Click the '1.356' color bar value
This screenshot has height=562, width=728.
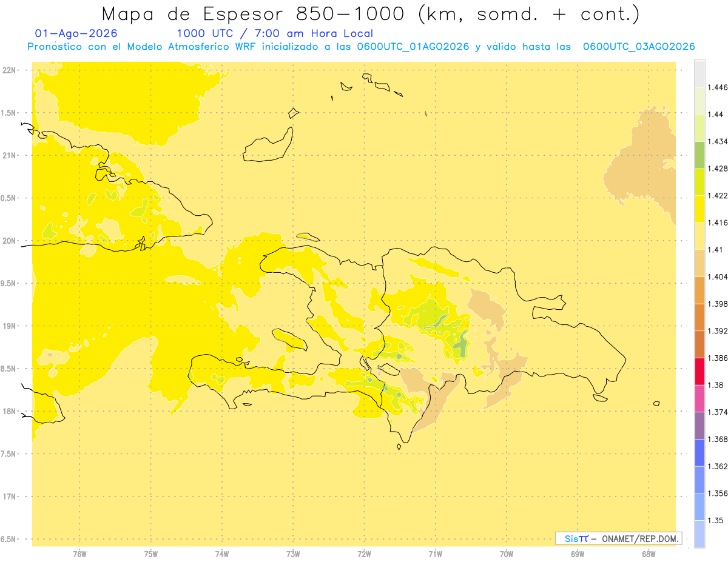point(717,493)
